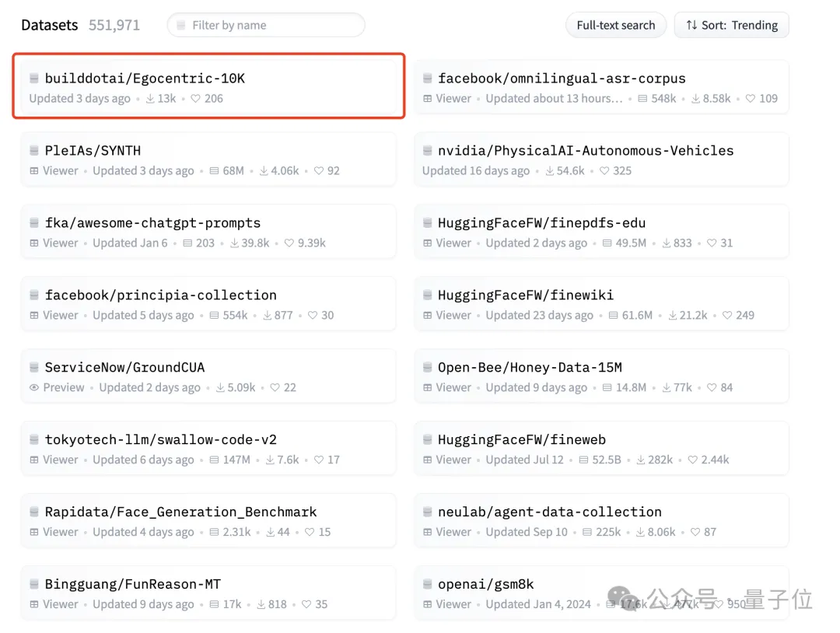This screenshot has width=840, height=633.
Task: Click the eye Preview icon on ServiceNow/GroundCUA
Action: click(x=34, y=388)
